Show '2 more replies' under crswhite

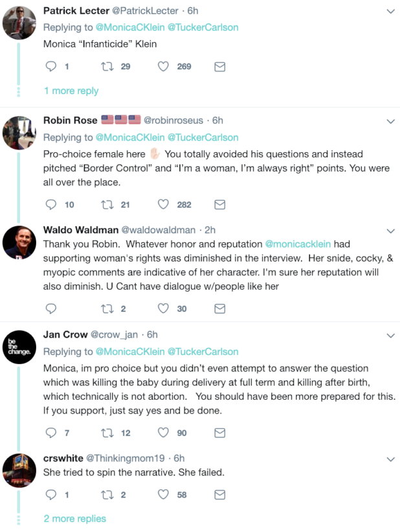(75, 519)
